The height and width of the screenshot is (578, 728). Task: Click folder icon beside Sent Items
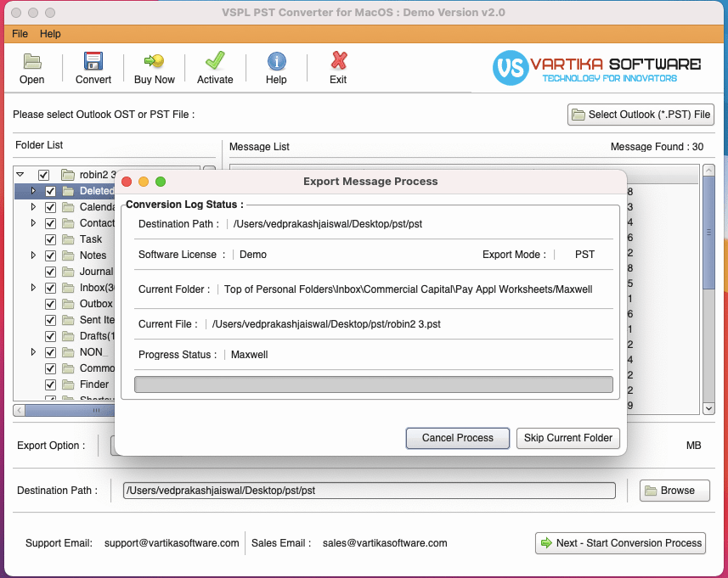(68, 320)
